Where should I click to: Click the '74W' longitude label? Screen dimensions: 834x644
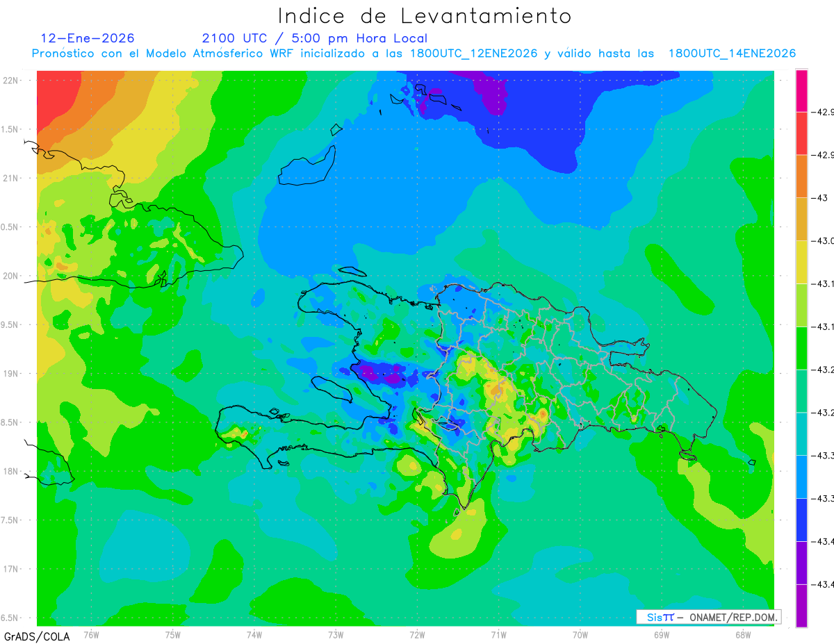point(254,634)
